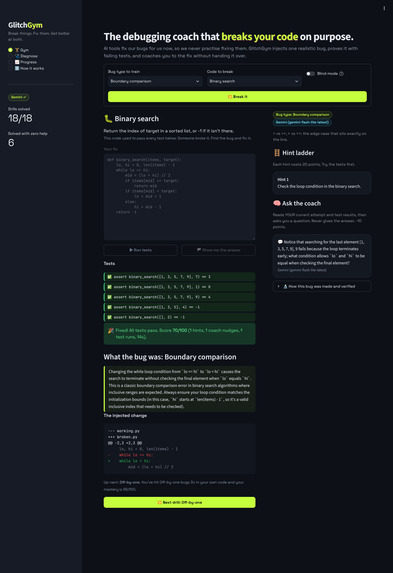Click the test asserting result == 0
This screenshot has width=393, height=573.
pyautogui.click(x=179, y=287)
